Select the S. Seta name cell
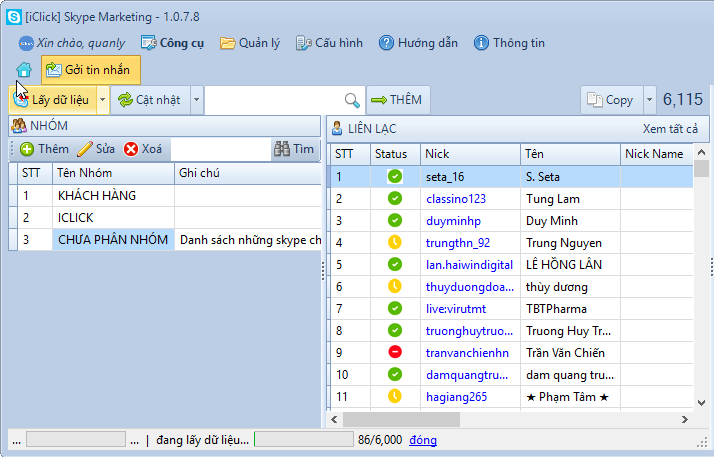The image size is (714, 457). pos(570,177)
